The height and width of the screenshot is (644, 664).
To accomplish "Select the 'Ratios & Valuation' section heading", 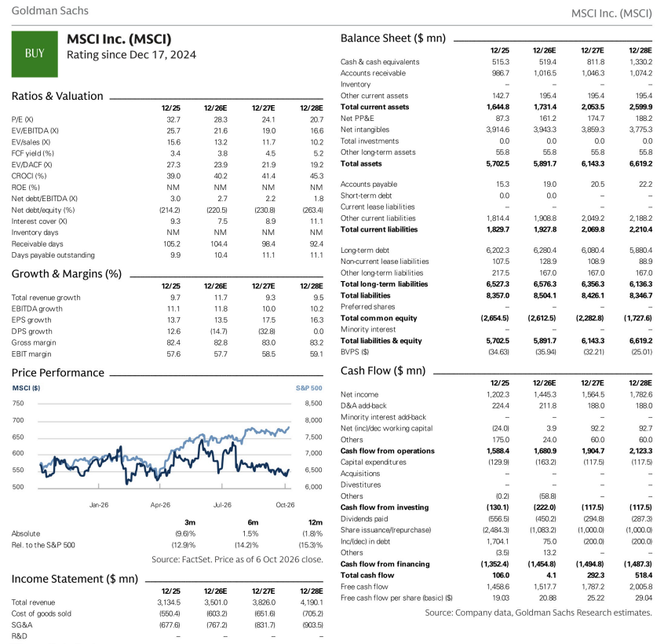I will click(x=57, y=96).
